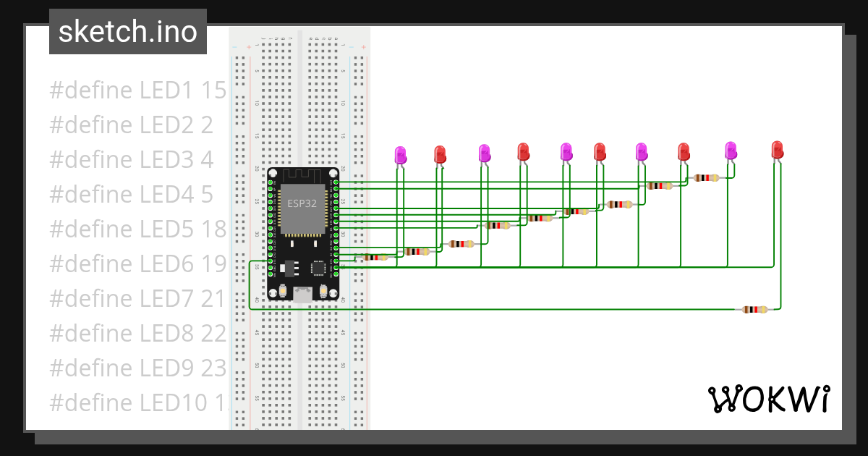Viewport: 868px width, 456px height.
Task: Click the #define LED1 15 code line
Action: coord(136,89)
